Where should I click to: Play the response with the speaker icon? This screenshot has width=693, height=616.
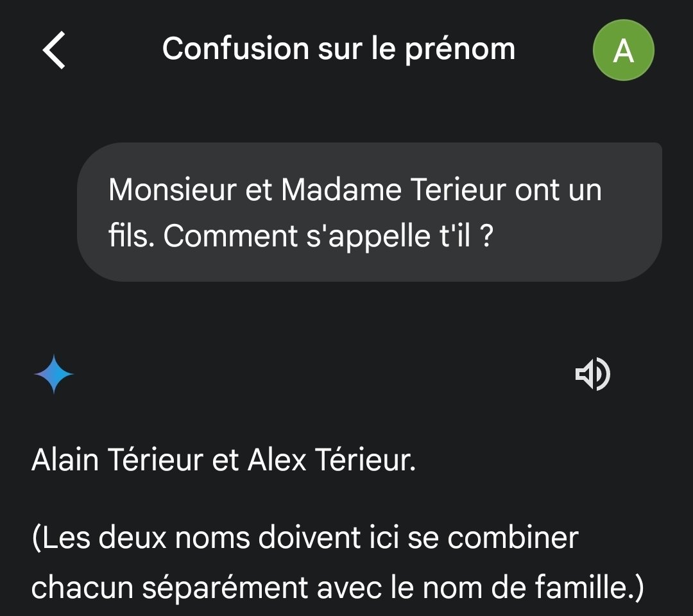coord(593,374)
